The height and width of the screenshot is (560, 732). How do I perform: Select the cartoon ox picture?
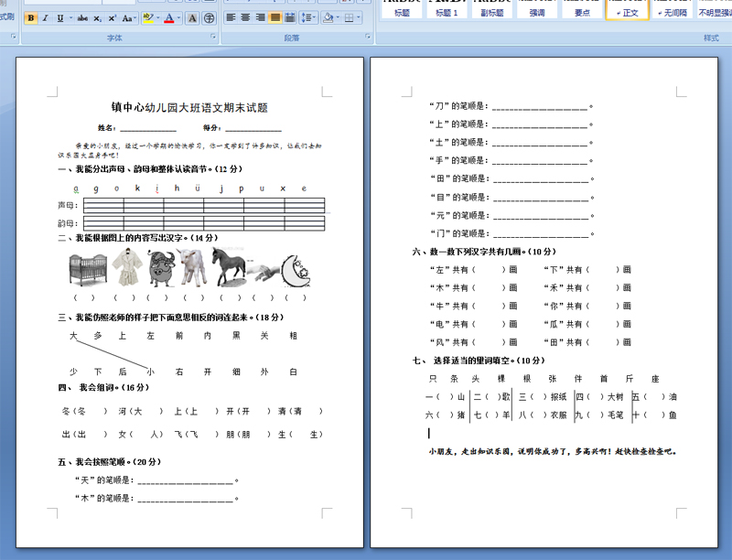(161, 268)
